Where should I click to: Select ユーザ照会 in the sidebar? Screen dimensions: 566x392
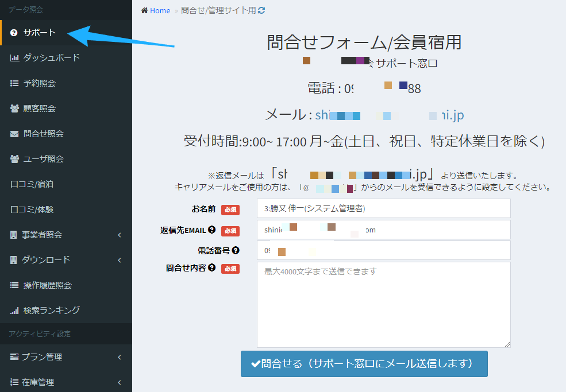(66, 158)
